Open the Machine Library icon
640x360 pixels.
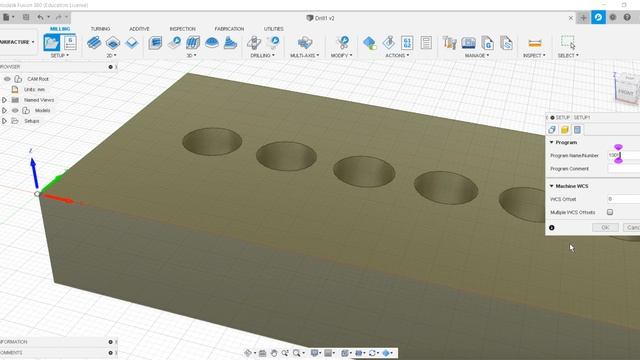pos(469,43)
